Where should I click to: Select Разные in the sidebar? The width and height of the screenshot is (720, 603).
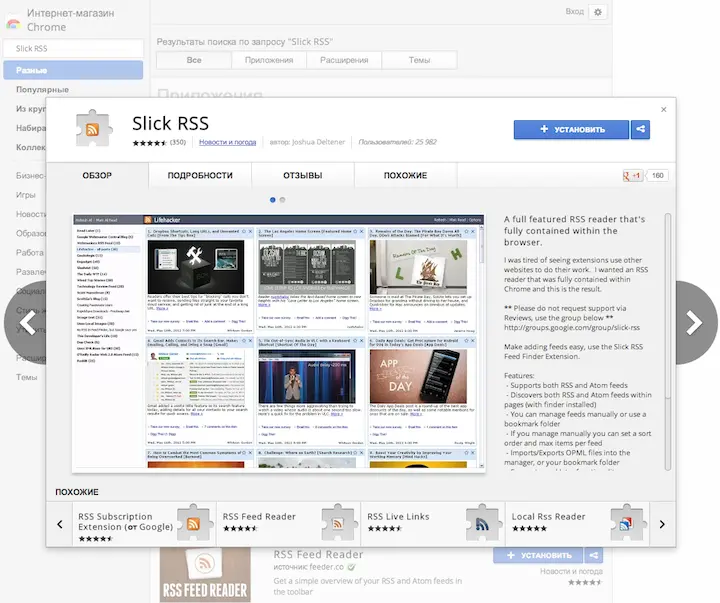[x=73, y=70]
